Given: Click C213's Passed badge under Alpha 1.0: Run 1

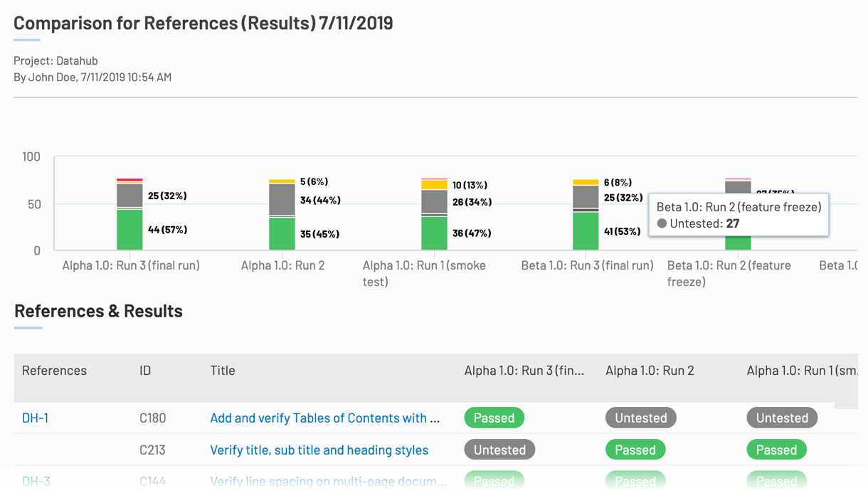Looking at the screenshot, I should click(776, 450).
